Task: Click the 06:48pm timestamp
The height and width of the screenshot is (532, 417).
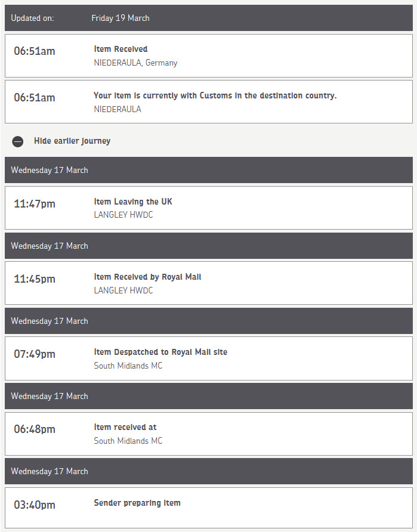Action: tap(35, 429)
